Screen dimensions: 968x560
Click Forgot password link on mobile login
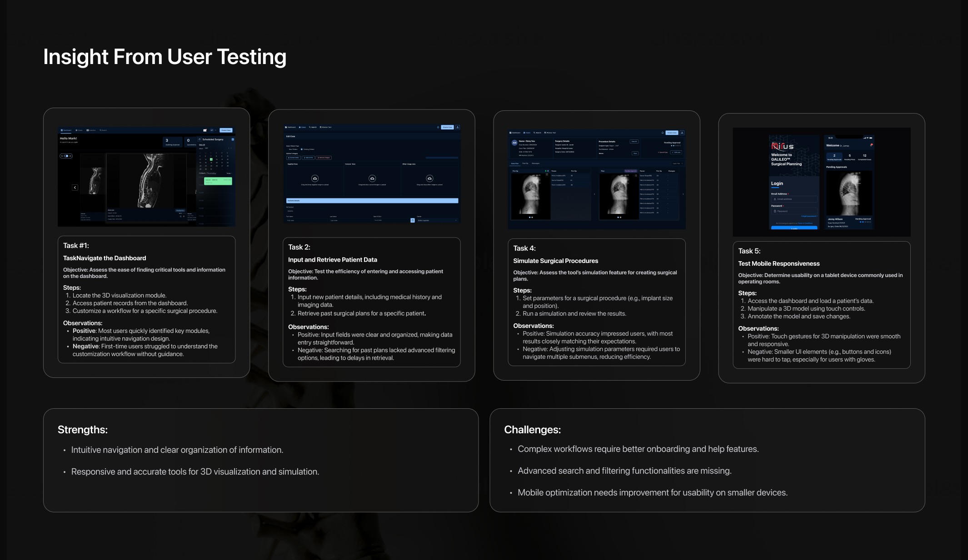pyautogui.click(x=808, y=216)
